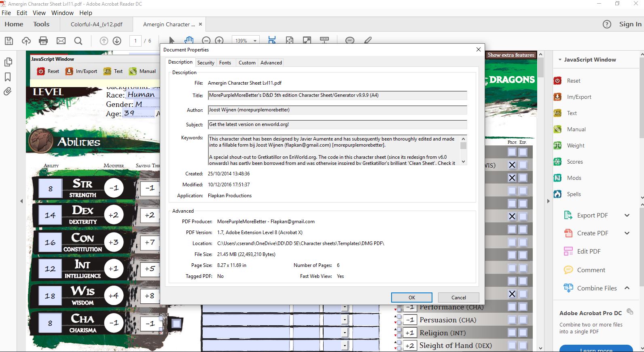Click the Save file icon in toolbar

(9, 41)
